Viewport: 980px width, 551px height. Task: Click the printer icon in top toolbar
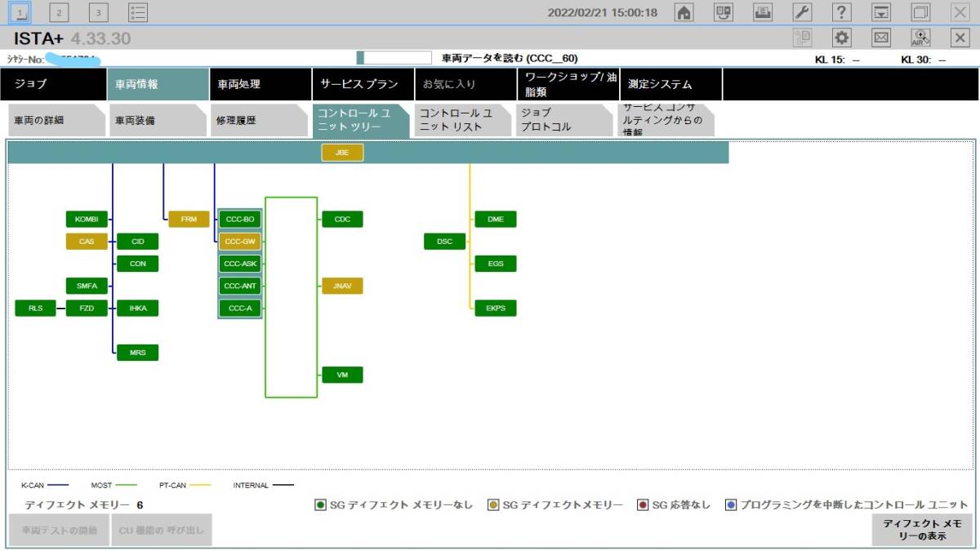tap(763, 12)
